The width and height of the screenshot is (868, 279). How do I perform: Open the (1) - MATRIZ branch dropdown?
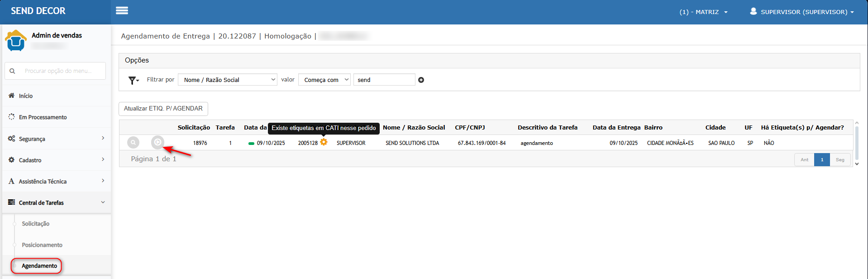click(703, 12)
